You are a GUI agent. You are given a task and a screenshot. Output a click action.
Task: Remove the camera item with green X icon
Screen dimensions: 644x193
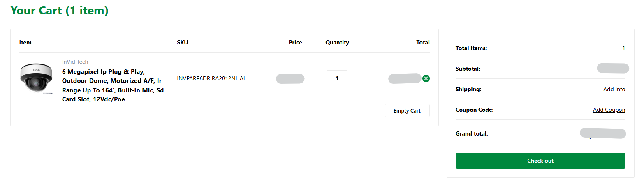(x=426, y=78)
